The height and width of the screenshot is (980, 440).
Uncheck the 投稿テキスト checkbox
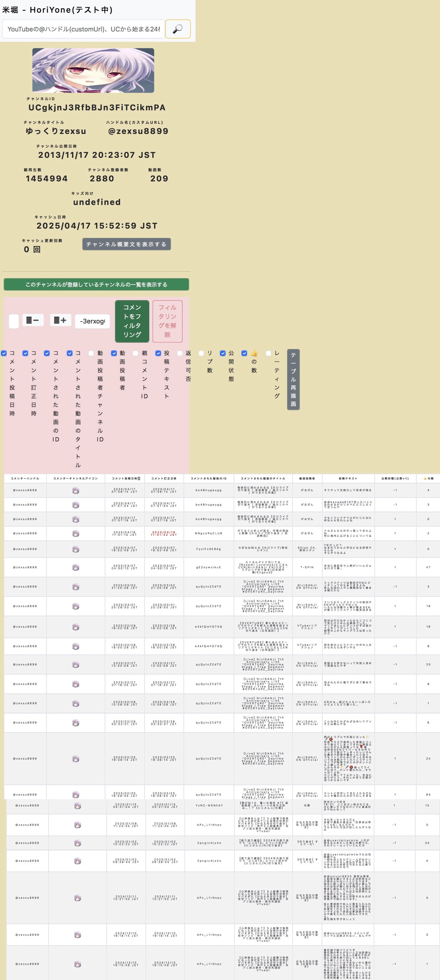(x=158, y=353)
